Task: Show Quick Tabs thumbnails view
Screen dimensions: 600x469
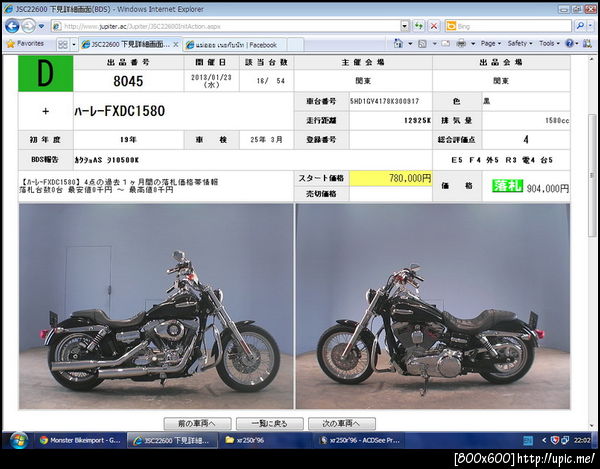Action: point(62,45)
